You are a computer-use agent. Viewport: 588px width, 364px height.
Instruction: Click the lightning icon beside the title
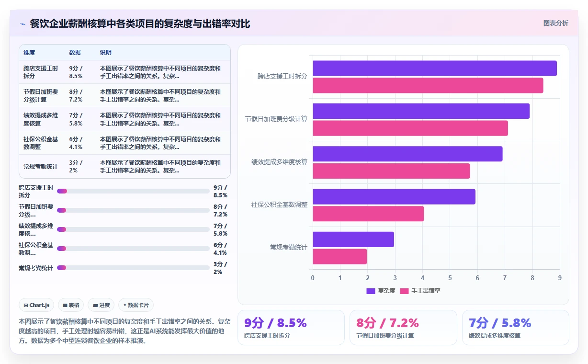pyautogui.click(x=23, y=24)
